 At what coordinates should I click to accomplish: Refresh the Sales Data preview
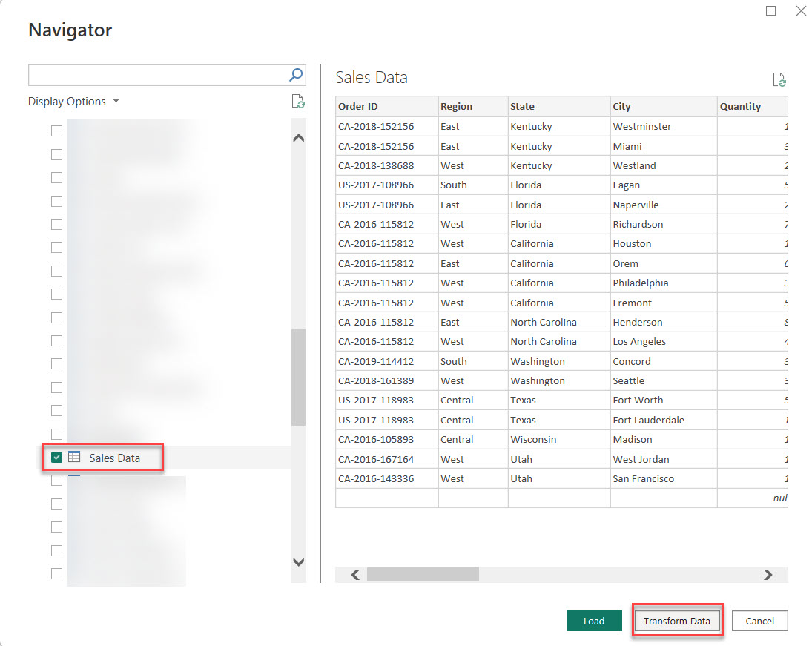point(779,79)
